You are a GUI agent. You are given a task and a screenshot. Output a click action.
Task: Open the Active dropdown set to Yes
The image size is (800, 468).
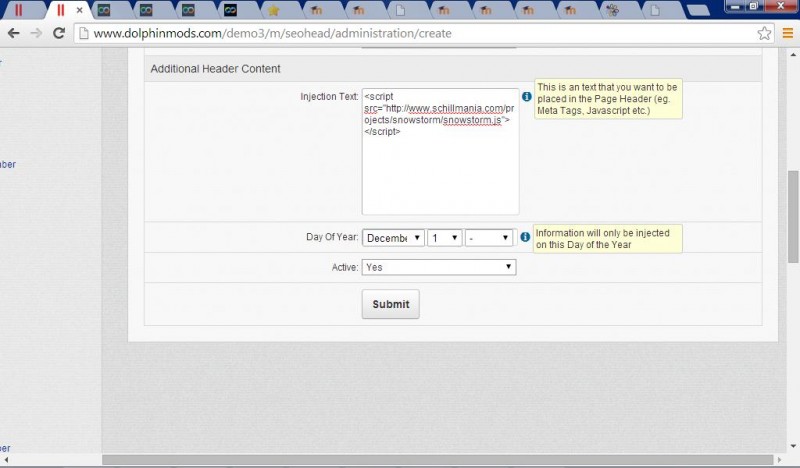pos(439,267)
